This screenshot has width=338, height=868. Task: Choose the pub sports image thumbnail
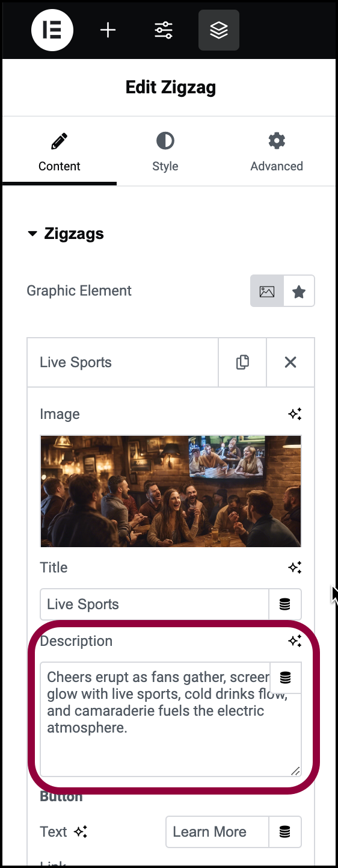point(171,491)
